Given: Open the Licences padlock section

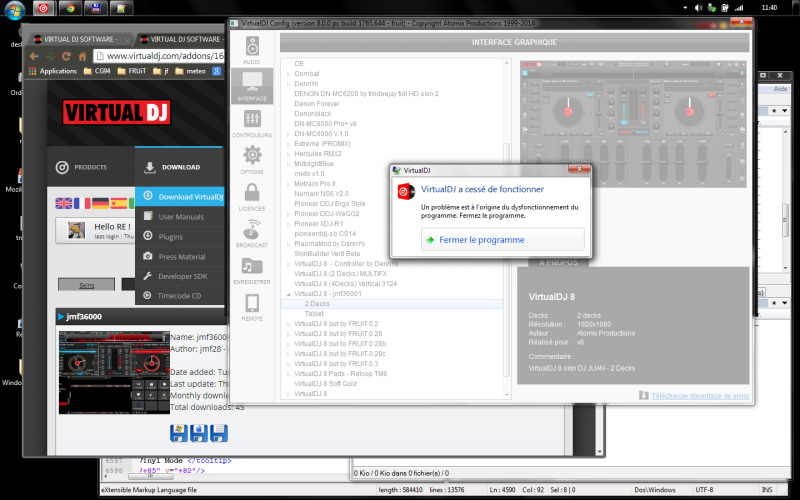Looking at the screenshot, I should pos(252,195).
